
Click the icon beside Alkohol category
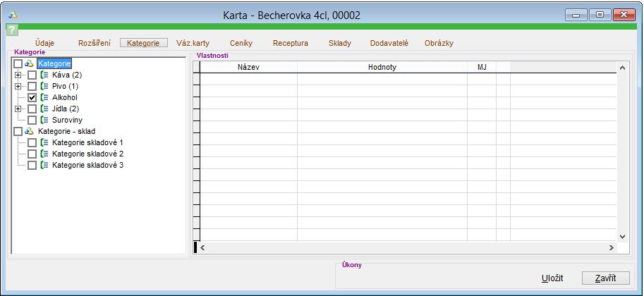click(x=44, y=97)
